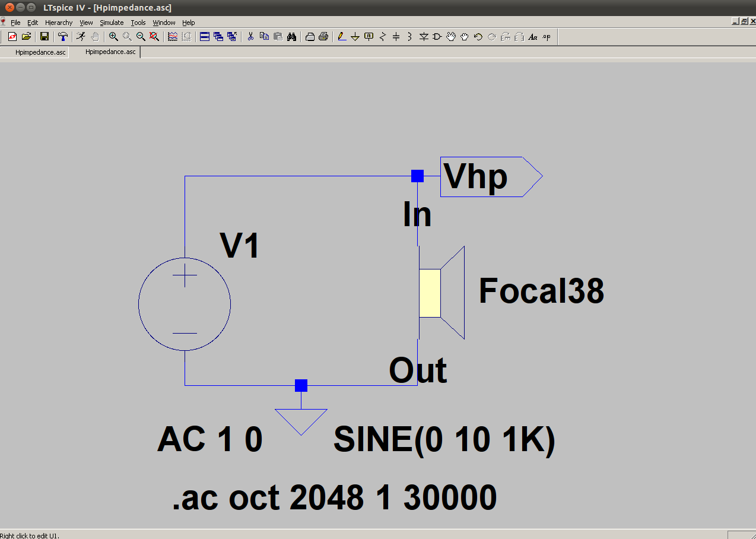Open the Control Panel hammer icon
This screenshot has height=539, width=756.
[62, 37]
